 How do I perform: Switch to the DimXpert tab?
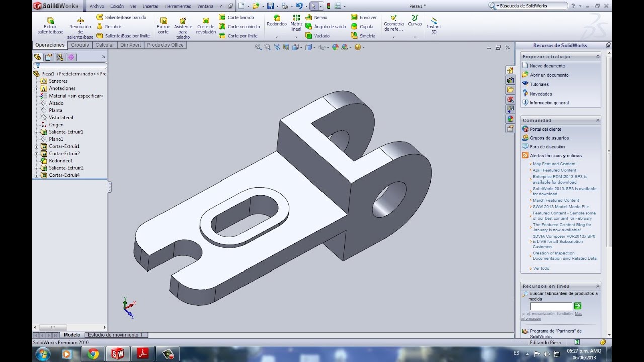pos(131,45)
